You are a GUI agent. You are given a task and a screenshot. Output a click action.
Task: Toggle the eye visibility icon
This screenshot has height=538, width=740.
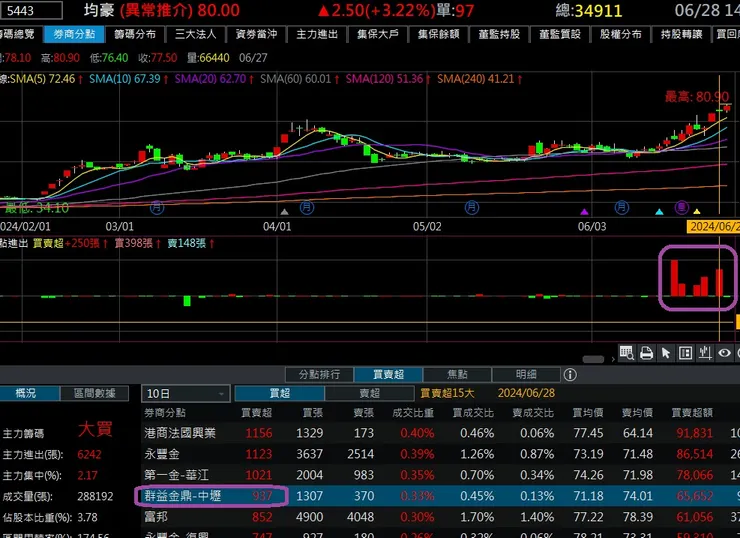724,353
